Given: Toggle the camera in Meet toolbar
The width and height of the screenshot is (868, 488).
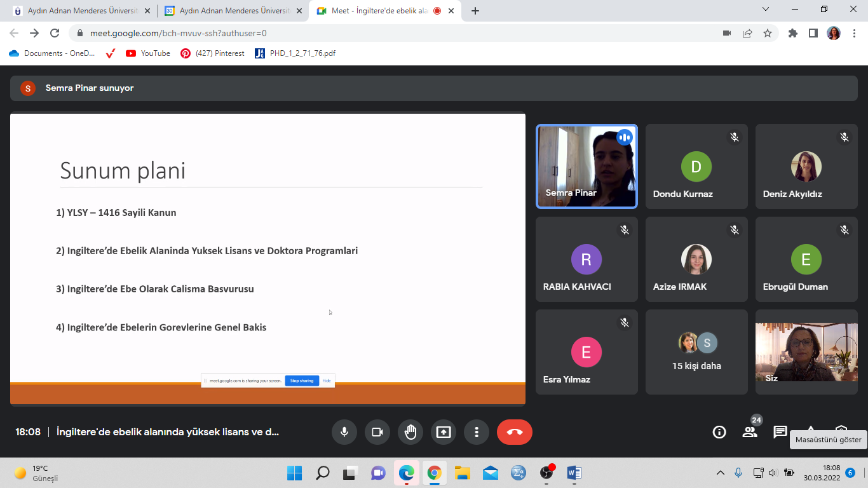Looking at the screenshot, I should pyautogui.click(x=377, y=432).
